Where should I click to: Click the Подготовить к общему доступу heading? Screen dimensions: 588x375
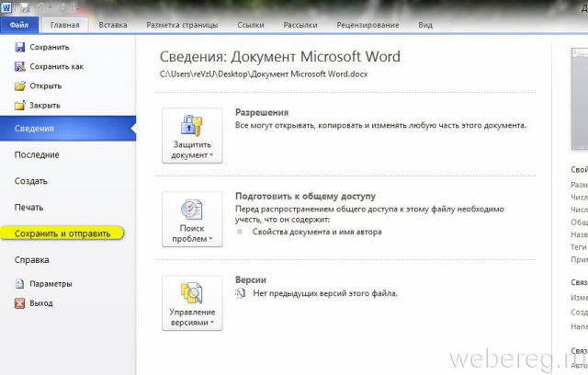[x=305, y=196]
